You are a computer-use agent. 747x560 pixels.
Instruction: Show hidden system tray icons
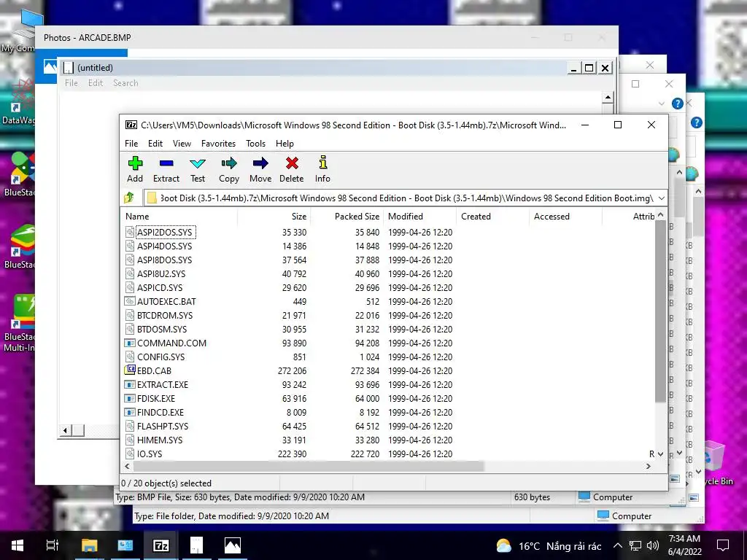[617, 545]
